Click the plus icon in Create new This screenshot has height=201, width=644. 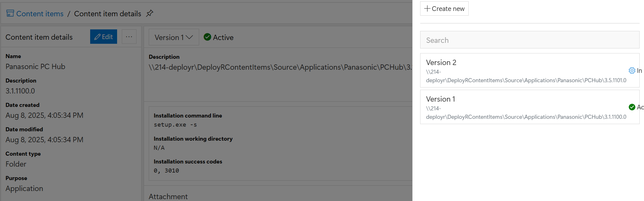[427, 9]
